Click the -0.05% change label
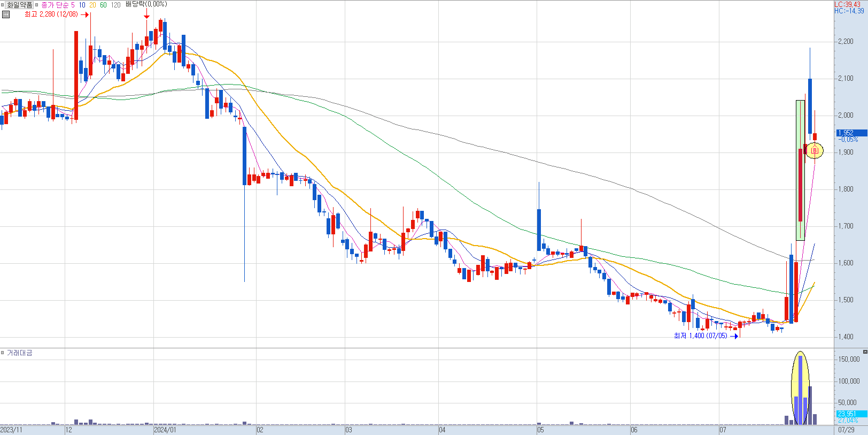This screenshot has height=435, width=868. 848,139
